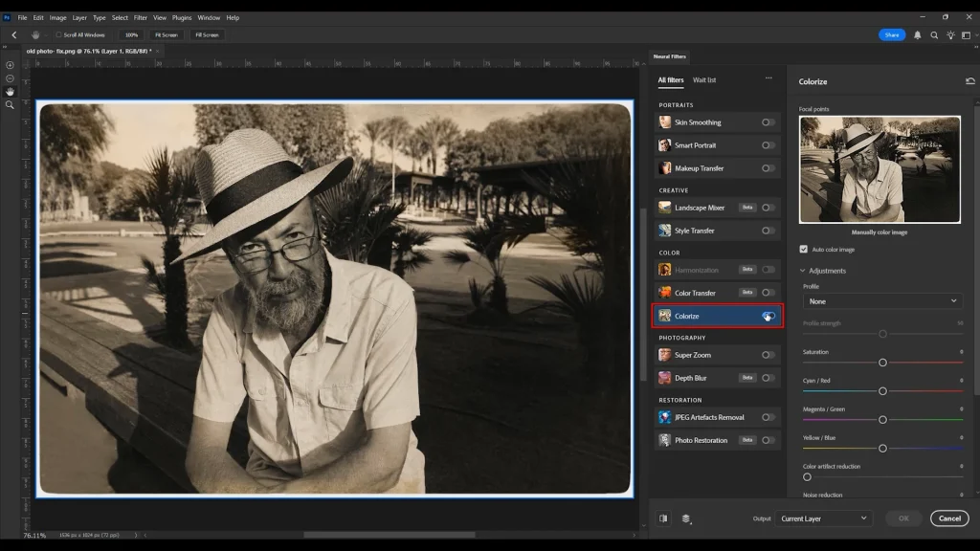This screenshot has width=980, height=551.
Task: Enable the Smart Portrait toggle
Action: [x=768, y=145]
